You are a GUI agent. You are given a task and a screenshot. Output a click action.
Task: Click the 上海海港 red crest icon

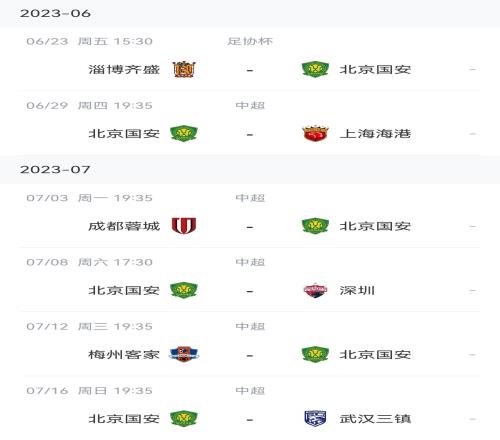[x=315, y=133]
